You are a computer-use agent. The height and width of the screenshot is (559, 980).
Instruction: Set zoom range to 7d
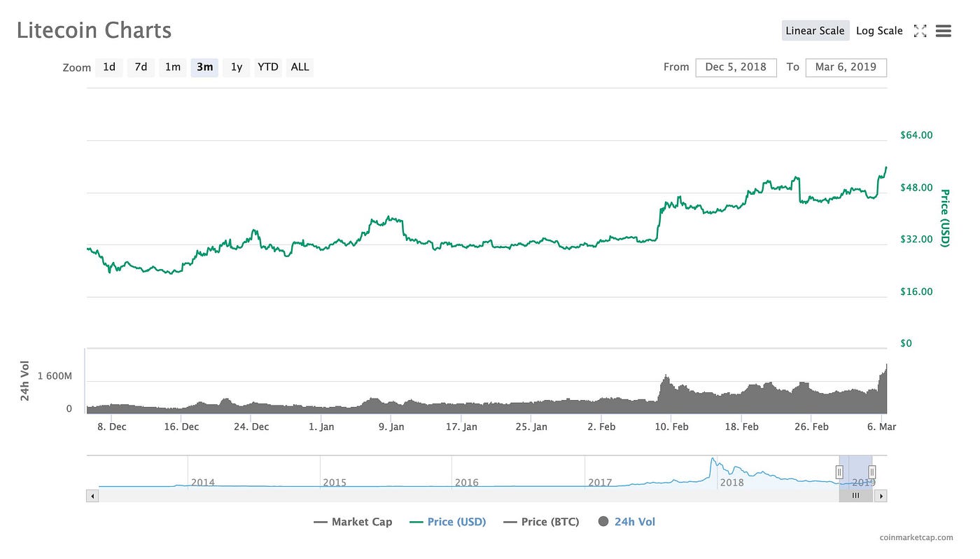click(x=141, y=67)
